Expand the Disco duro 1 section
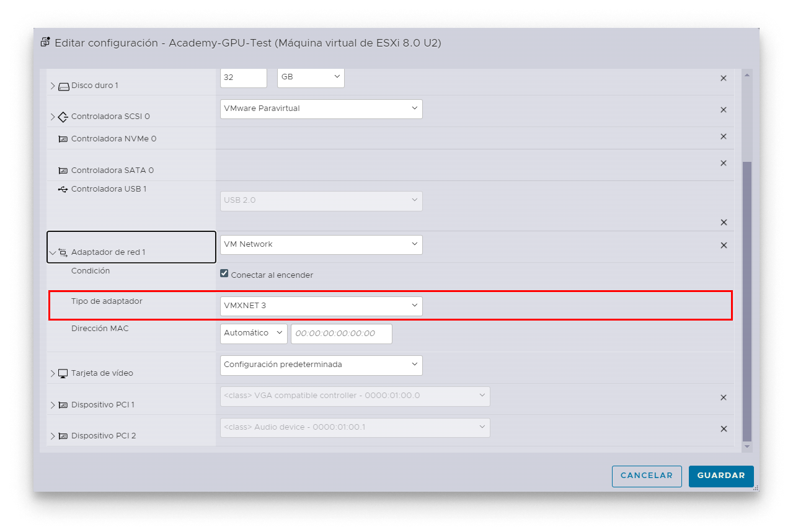 [x=53, y=86]
